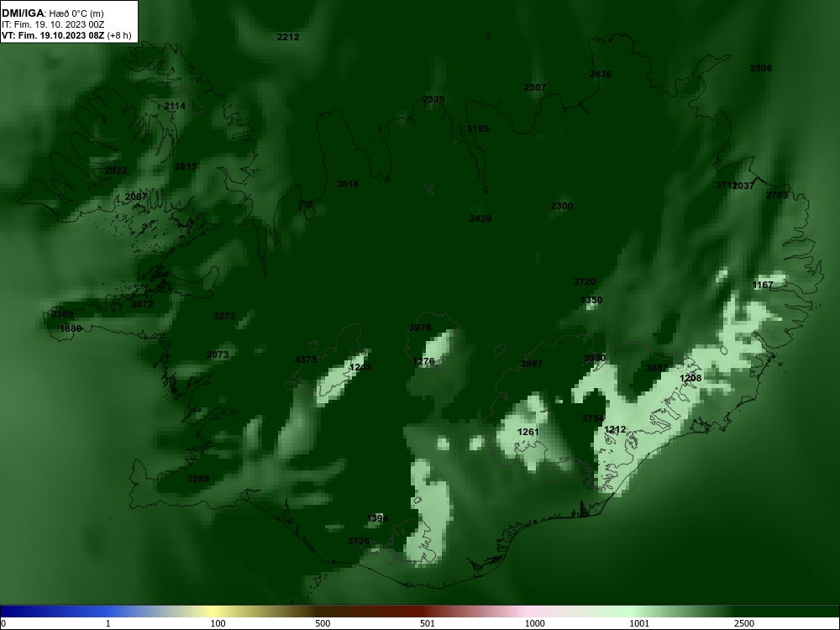Click the map value 2436
The width and height of the screenshot is (840, 630).
(601, 74)
